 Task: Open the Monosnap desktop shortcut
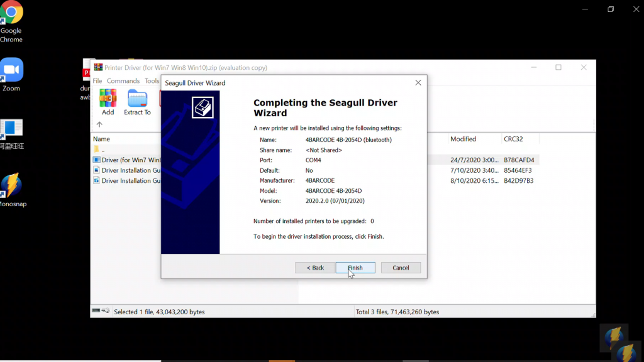[x=13, y=190]
